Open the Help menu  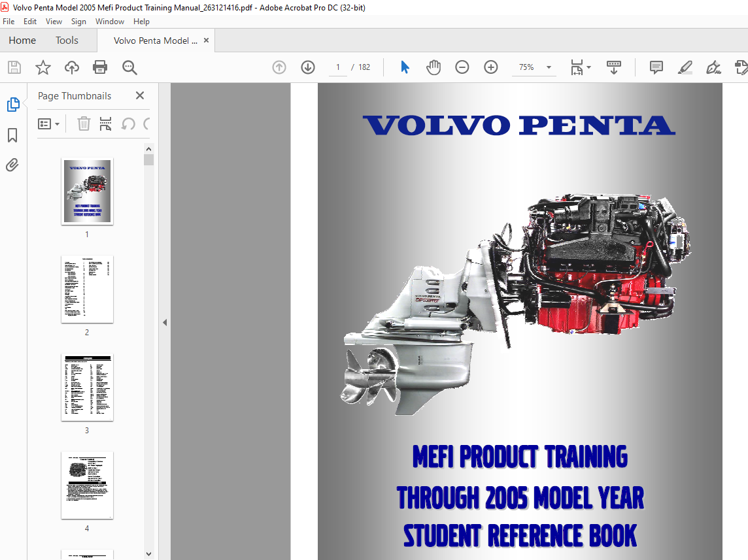coord(141,22)
